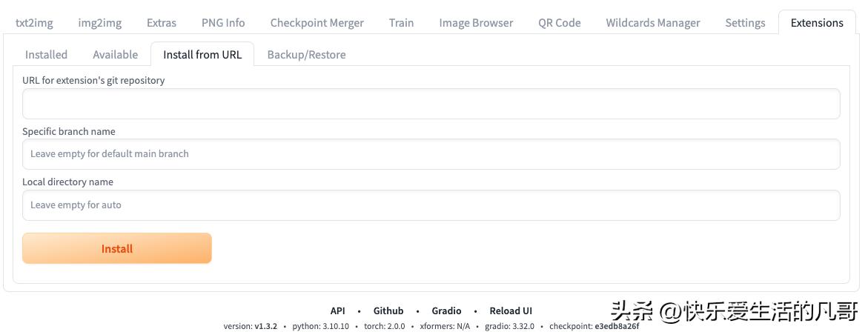Viewport: 868px width, 332px height.
Task: Open the Image Browser tab
Action: click(x=476, y=23)
